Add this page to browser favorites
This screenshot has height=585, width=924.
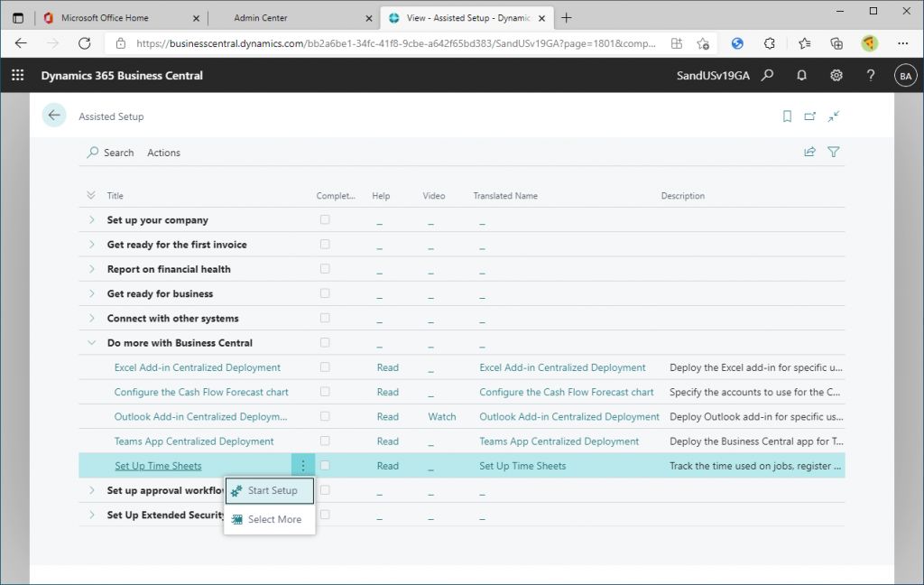tap(702, 43)
